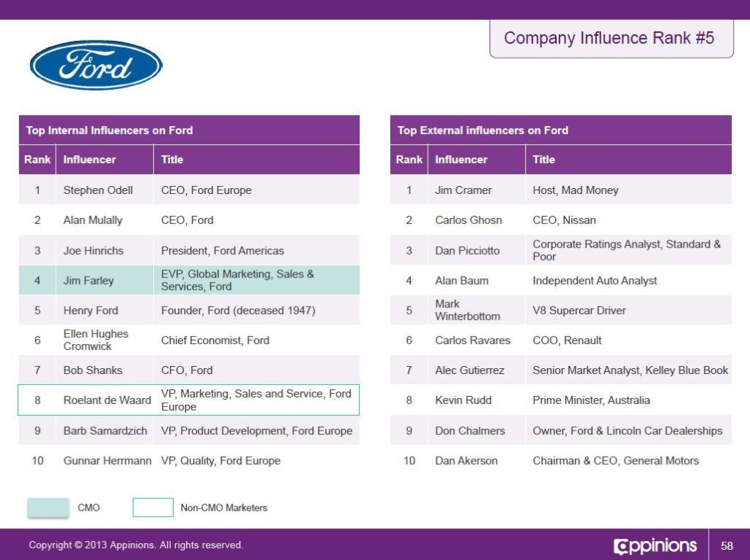Viewport: 750px width, 560px height.
Task: Select the Roelant de Waard outlined row
Action: pos(188,400)
